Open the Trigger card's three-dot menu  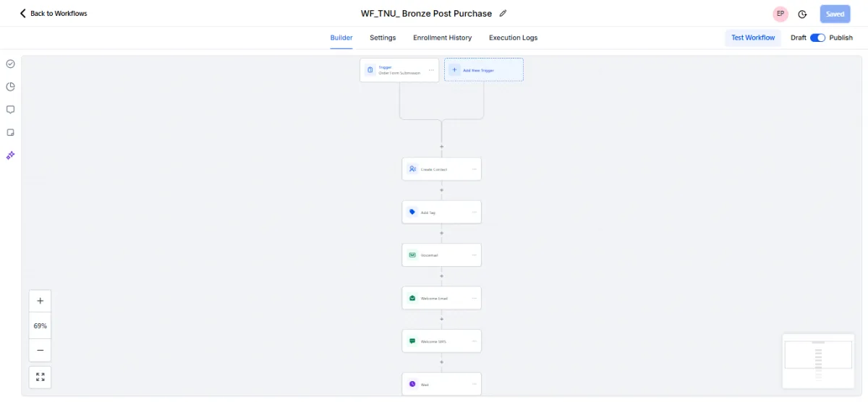click(431, 70)
